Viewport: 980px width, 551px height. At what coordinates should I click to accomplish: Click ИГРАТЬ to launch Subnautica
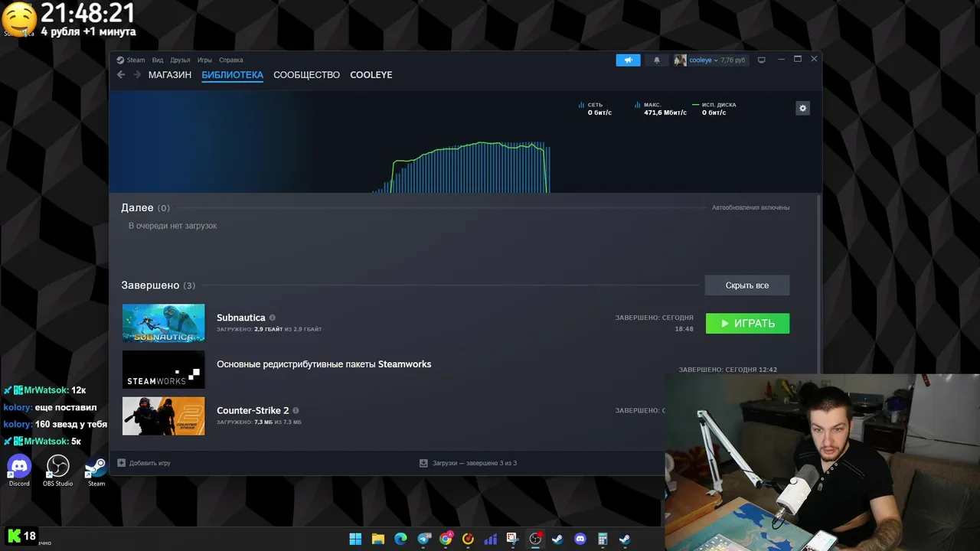747,323
